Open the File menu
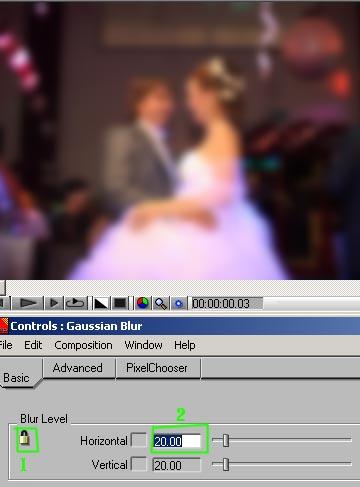 coord(6,345)
